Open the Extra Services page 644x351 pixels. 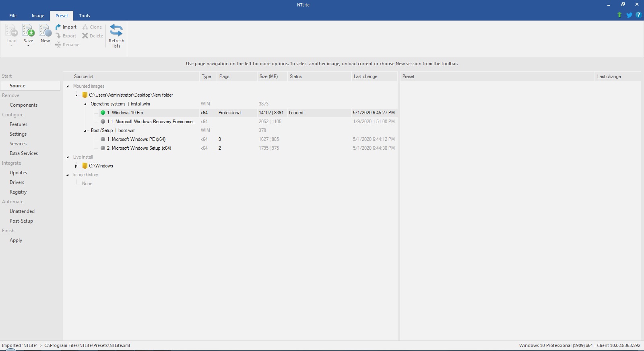coord(24,153)
